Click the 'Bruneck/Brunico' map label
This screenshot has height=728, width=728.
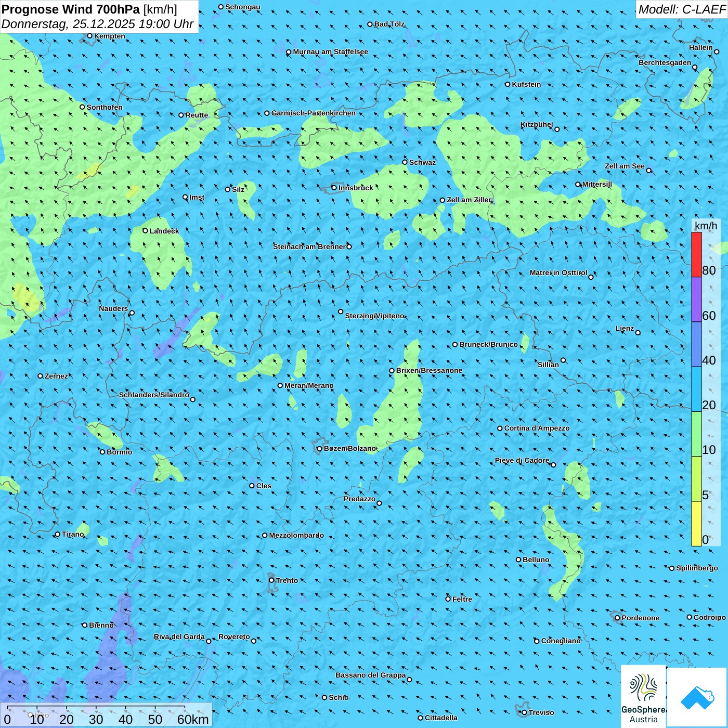[488, 344]
